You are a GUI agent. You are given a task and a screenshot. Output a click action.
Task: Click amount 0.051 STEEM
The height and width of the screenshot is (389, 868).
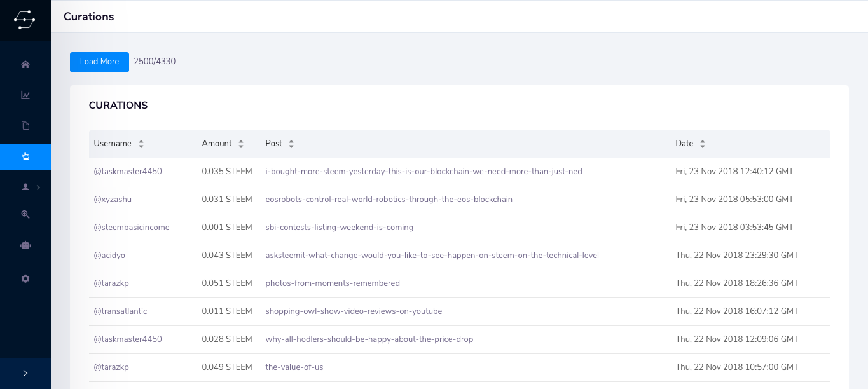click(227, 283)
